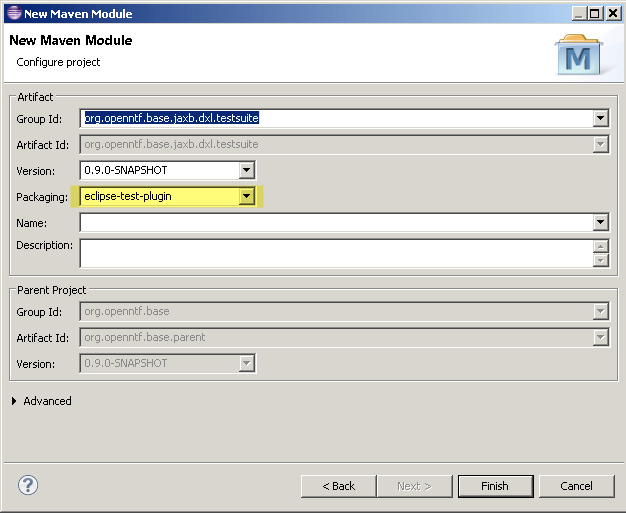Click the Finish button

point(494,486)
